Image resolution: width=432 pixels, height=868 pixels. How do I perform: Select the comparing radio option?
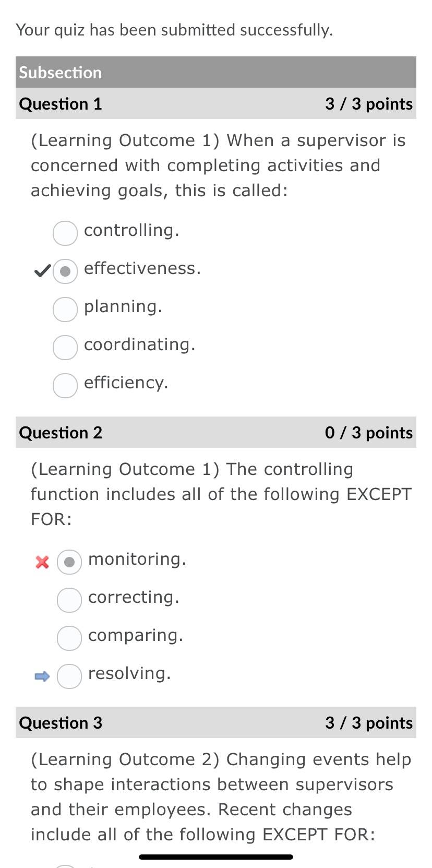coord(69,638)
